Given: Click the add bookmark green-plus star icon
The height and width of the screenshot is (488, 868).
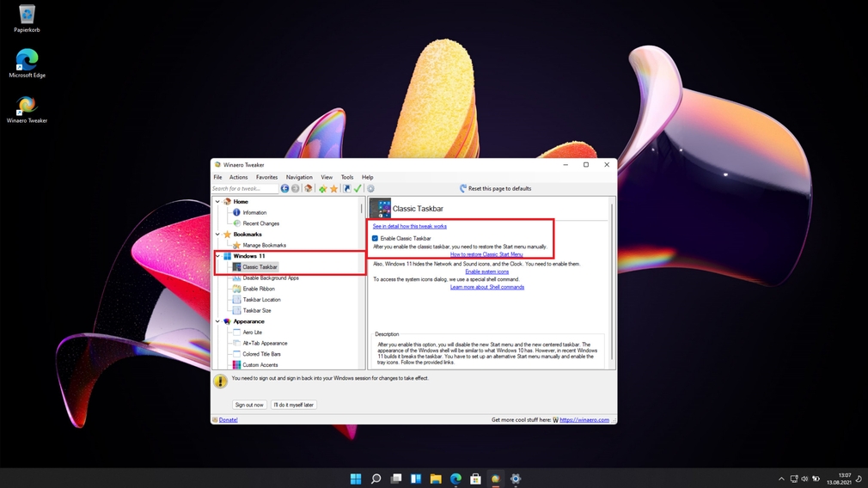Looking at the screenshot, I should [323, 189].
